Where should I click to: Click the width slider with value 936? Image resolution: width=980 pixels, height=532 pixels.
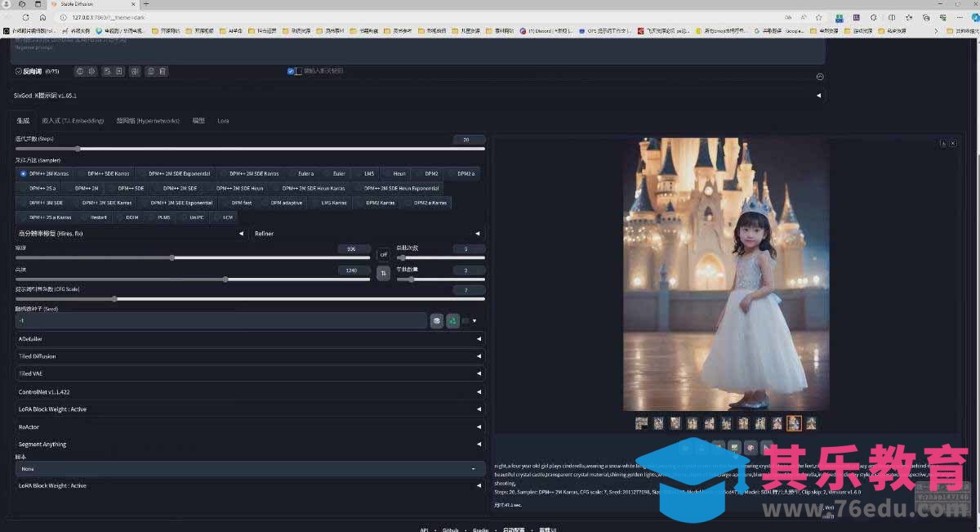[193, 257]
